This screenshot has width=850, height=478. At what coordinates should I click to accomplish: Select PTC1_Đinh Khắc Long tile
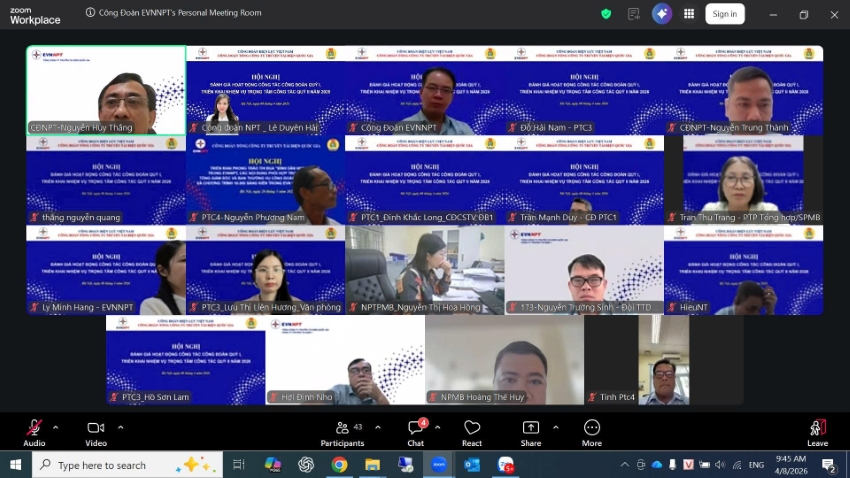425,180
